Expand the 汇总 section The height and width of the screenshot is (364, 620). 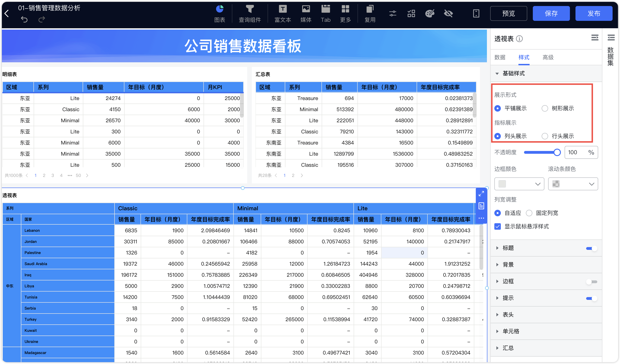tap(497, 348)
